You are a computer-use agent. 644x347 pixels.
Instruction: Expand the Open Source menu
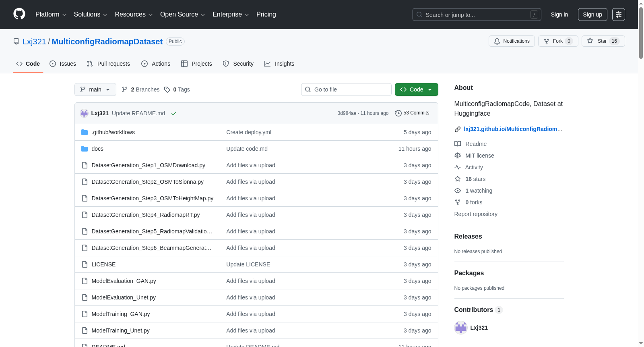[x=183, y=15]
